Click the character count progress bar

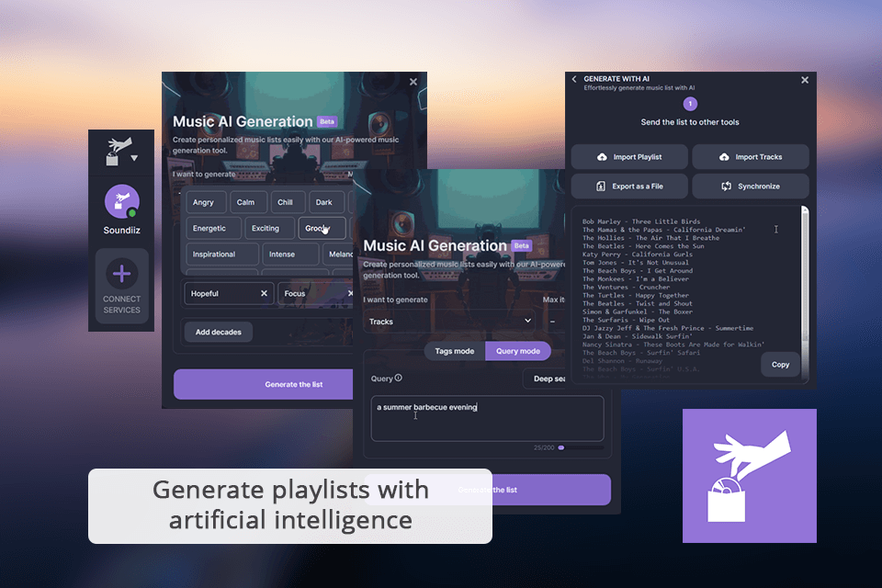(x=581, y=448)
